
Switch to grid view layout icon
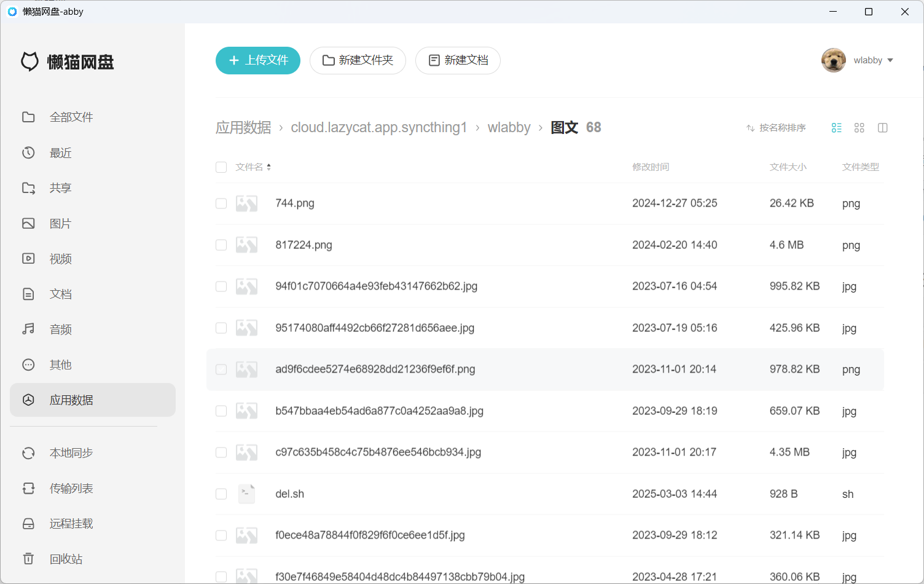coord(859,128)
